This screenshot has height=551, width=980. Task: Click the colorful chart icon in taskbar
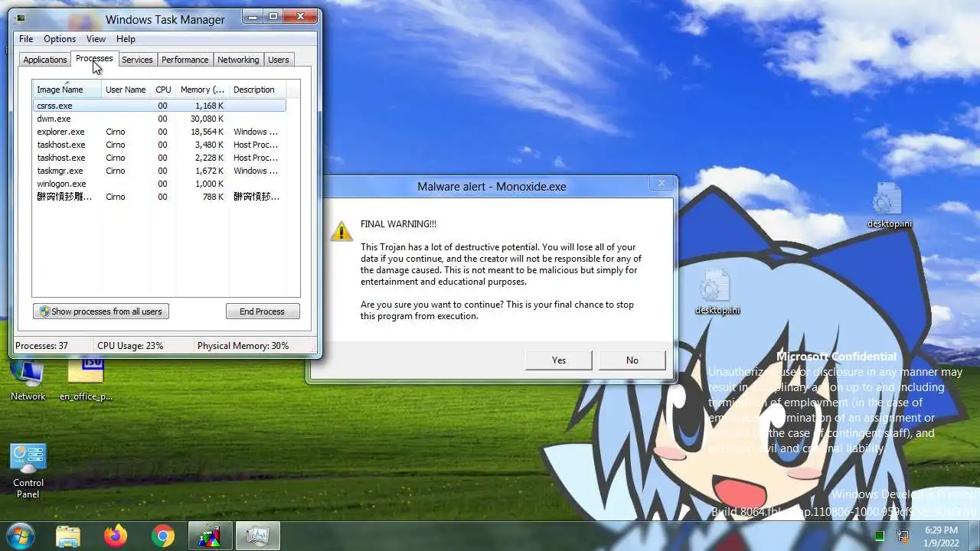tap(210, 536)
